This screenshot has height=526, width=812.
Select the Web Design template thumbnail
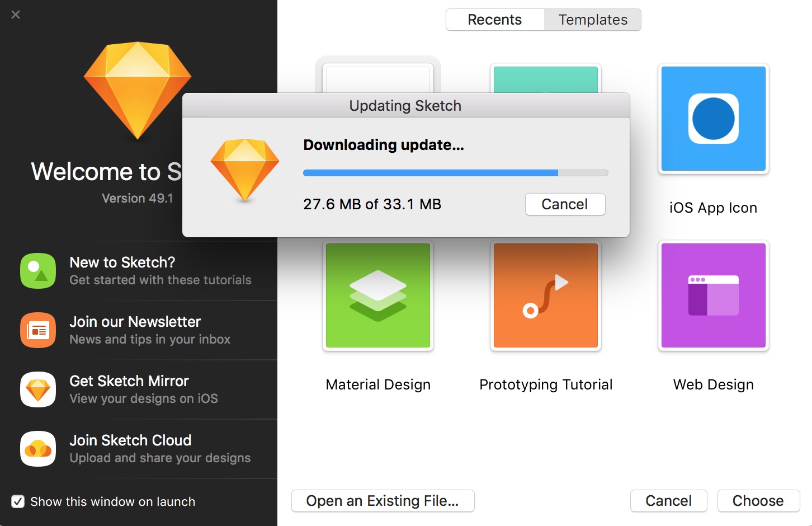[x=714, y=295]
